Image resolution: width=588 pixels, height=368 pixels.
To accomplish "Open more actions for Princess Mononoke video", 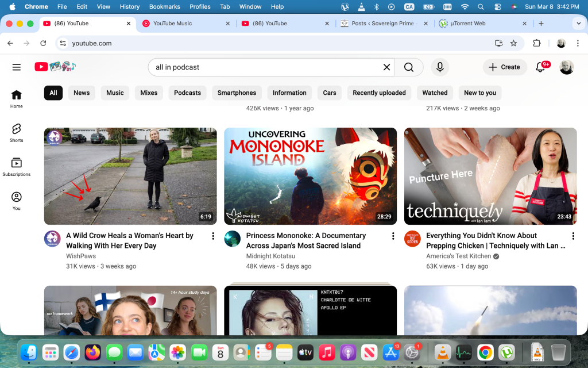I will pyautogui.click(x=393, y=236).
